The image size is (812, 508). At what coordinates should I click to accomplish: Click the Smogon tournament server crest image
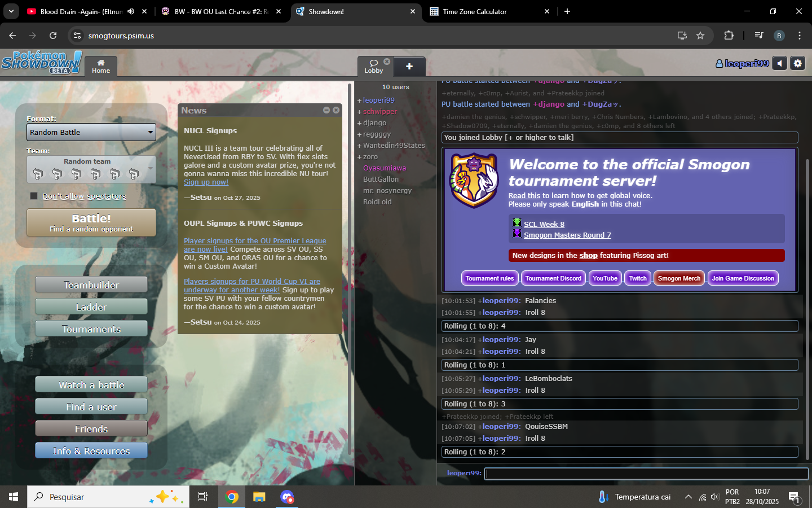[x=474, y=181]
